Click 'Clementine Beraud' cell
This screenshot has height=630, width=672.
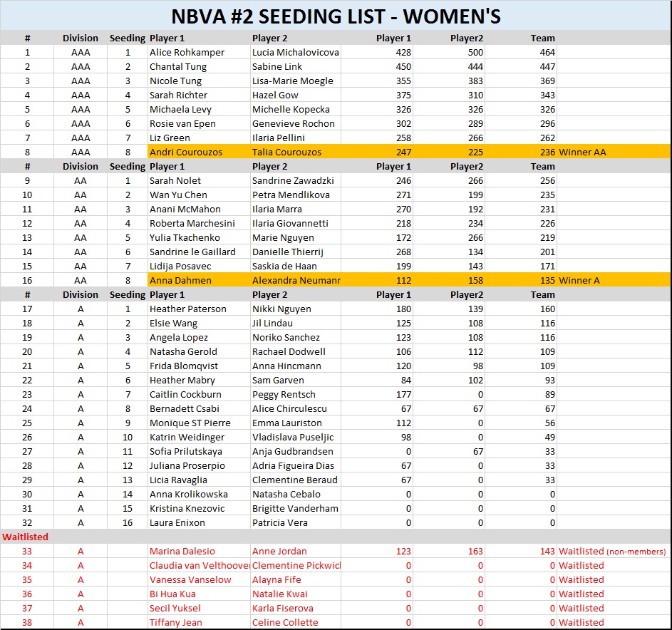coord(296,480)
